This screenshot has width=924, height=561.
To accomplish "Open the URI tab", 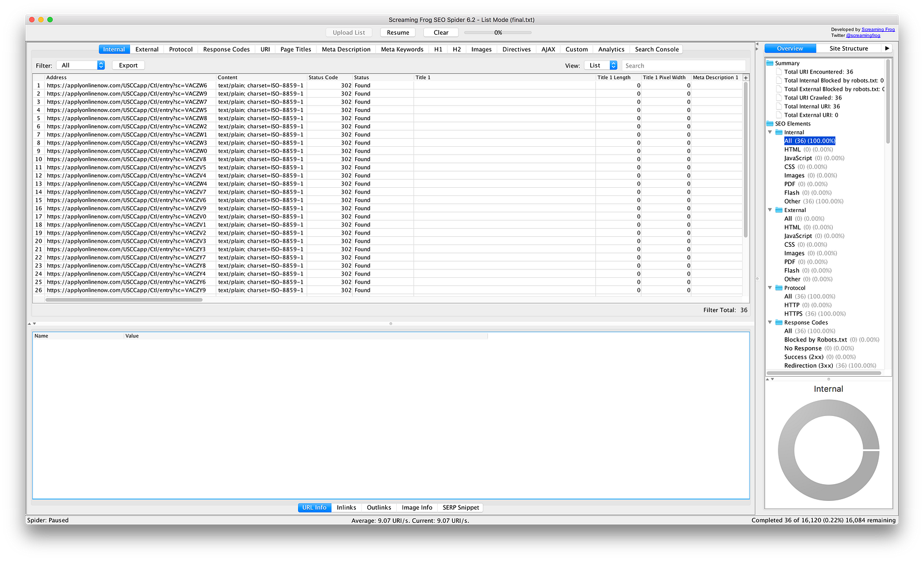I will (x=265, y=49).
